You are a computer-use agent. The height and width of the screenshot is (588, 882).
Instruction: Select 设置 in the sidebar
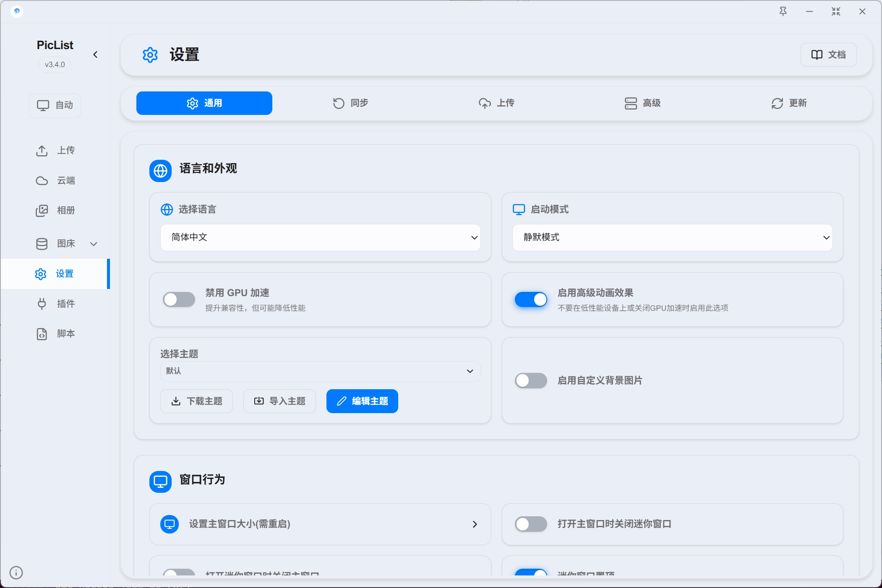[55, 273]
